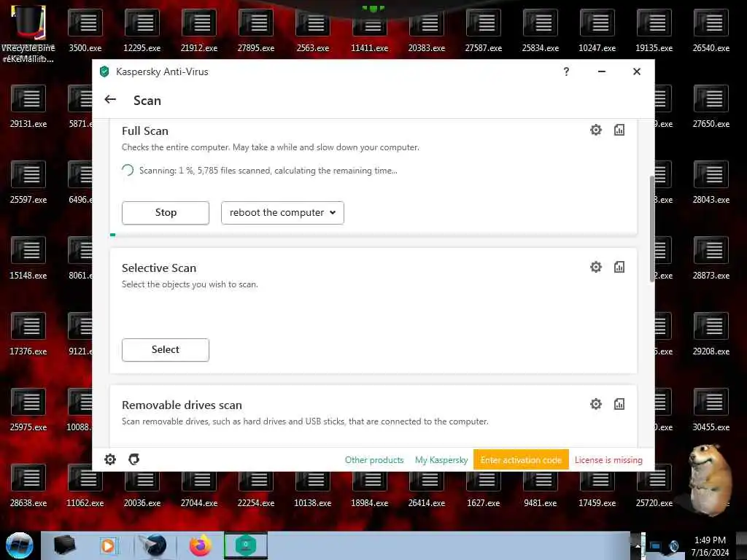Open the Other products link
Viewport: 747px width, 560px height.
374,460
